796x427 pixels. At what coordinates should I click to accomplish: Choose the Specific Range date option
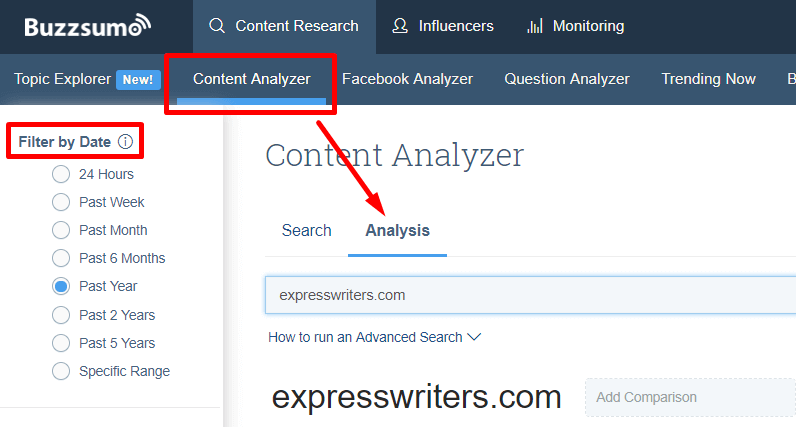[x=61, y=371]
